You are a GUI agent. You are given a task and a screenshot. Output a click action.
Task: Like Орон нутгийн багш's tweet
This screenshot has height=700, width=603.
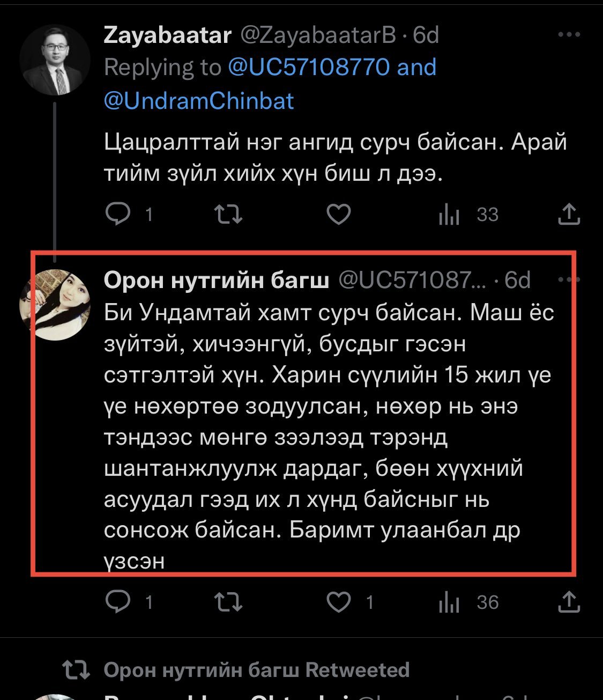click(x=339, y=602)
